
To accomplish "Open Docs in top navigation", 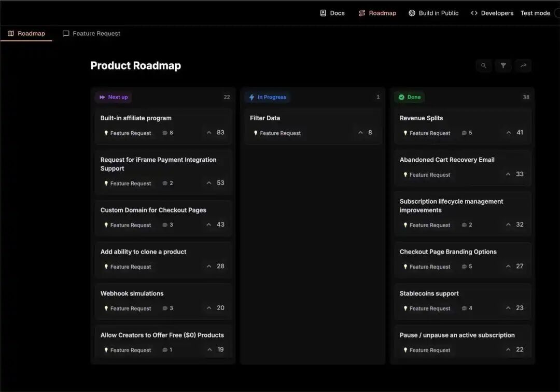I will pos(332,13).
